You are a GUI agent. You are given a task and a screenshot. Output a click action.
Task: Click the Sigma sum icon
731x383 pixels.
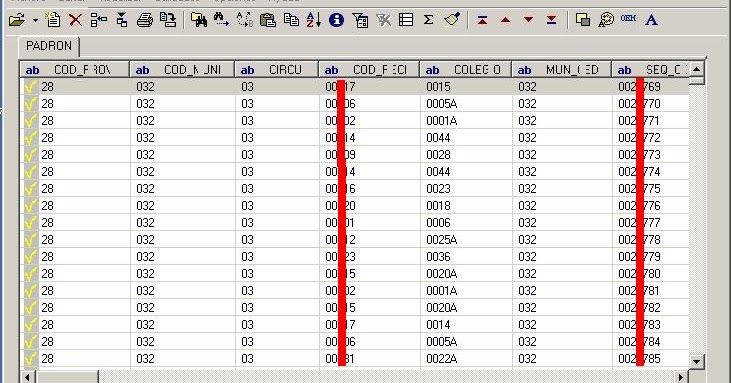tap(428, 20)
